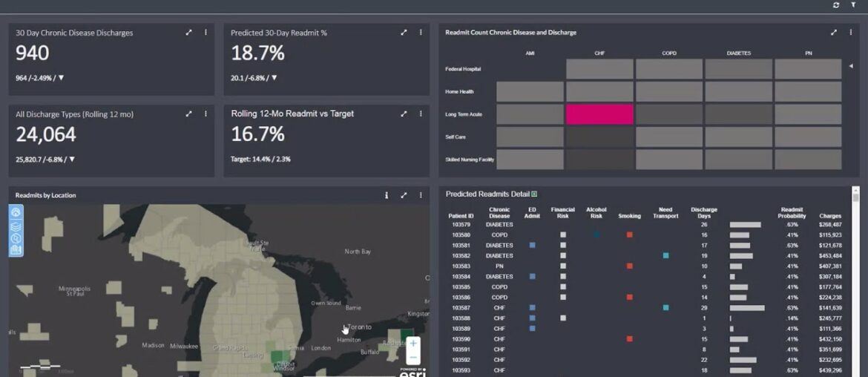Click the Smoking indicator for patient 103580

(x=630, y=235)
